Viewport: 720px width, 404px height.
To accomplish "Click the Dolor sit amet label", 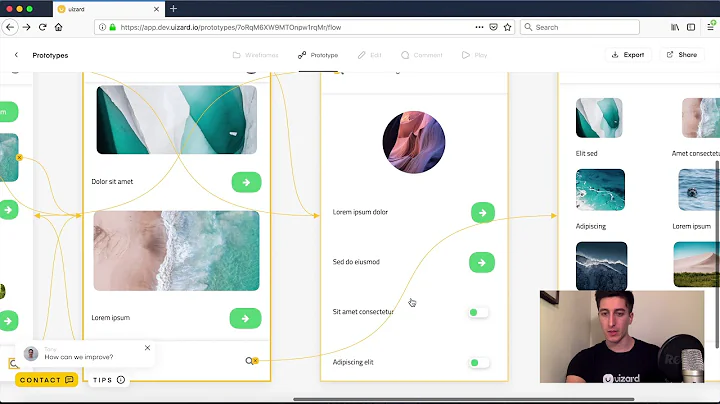I will click(x=112, y=182).
